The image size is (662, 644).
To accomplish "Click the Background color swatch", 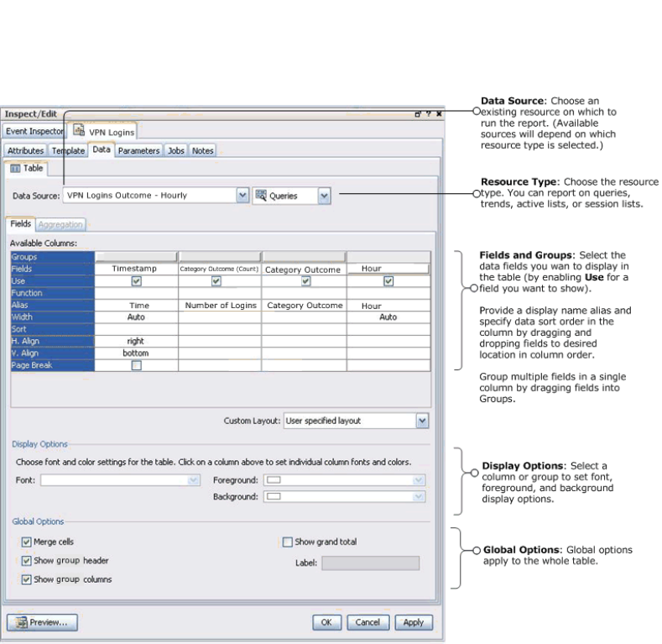I will [274, 496].
